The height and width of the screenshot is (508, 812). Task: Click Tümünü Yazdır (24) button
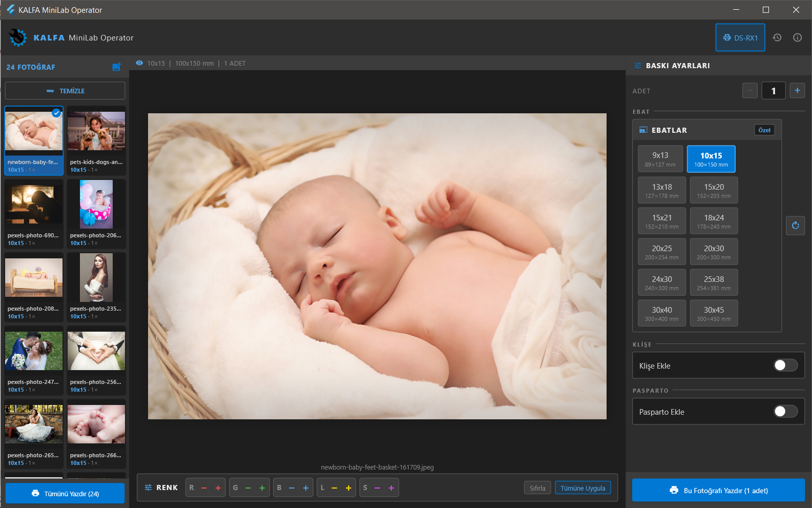(65, 494)
